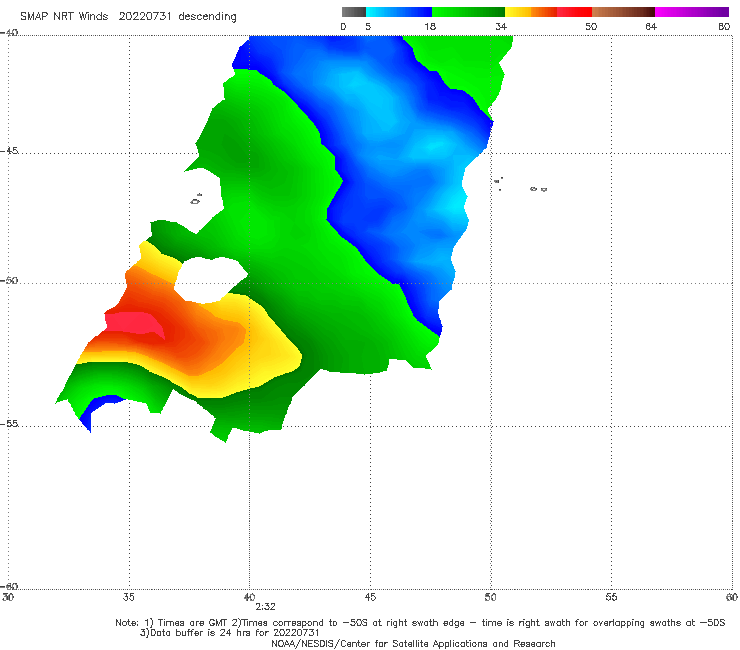Click the color bar label "18"
The width and height of the screenshot is (740, 650).
(430, 27)
